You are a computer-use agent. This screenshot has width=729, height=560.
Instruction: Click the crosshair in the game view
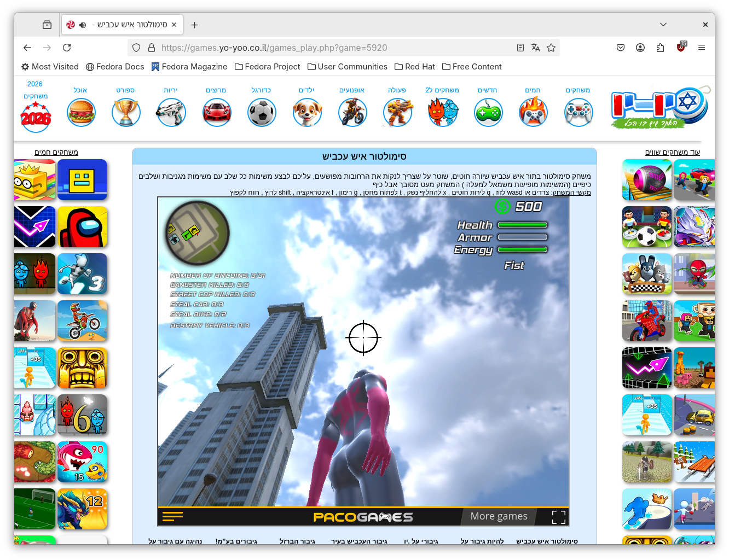363,338
